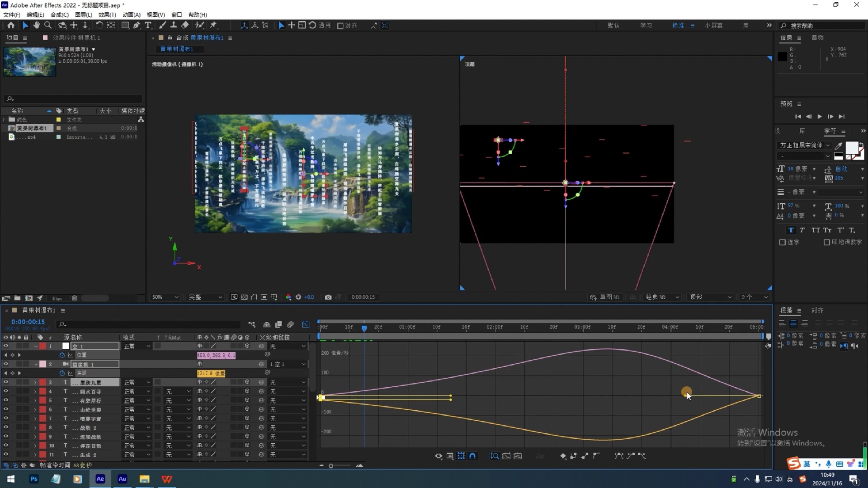Open the 经典3D renderer dropdown

pyautogui.click(x=661, y=297)
